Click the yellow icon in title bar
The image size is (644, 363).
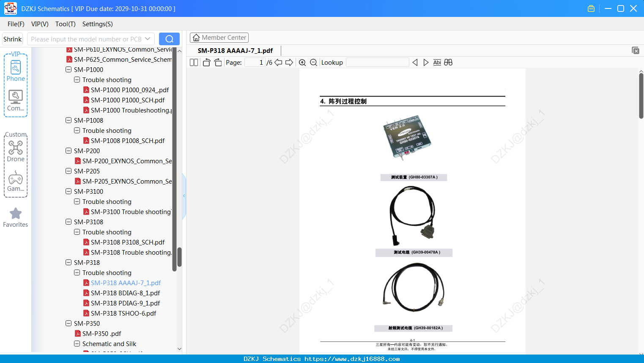click(x=591, y=8)
